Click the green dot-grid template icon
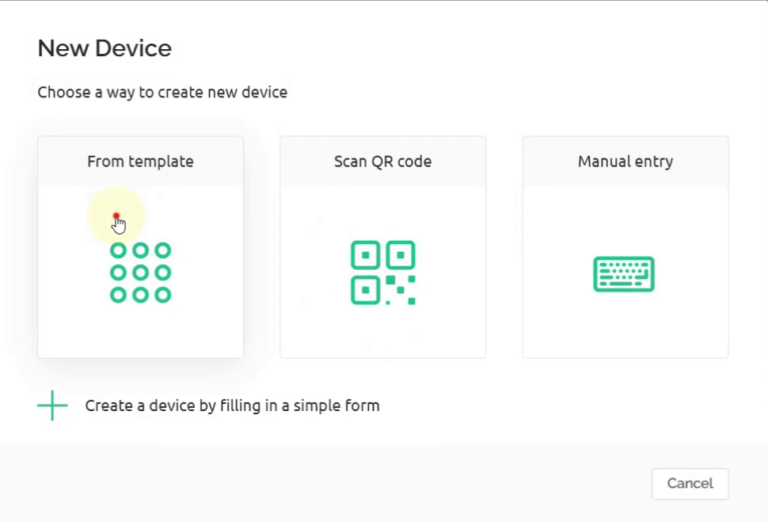Viewport: 768px width, 522px height. pyautogui.click(x=140, y=272)
